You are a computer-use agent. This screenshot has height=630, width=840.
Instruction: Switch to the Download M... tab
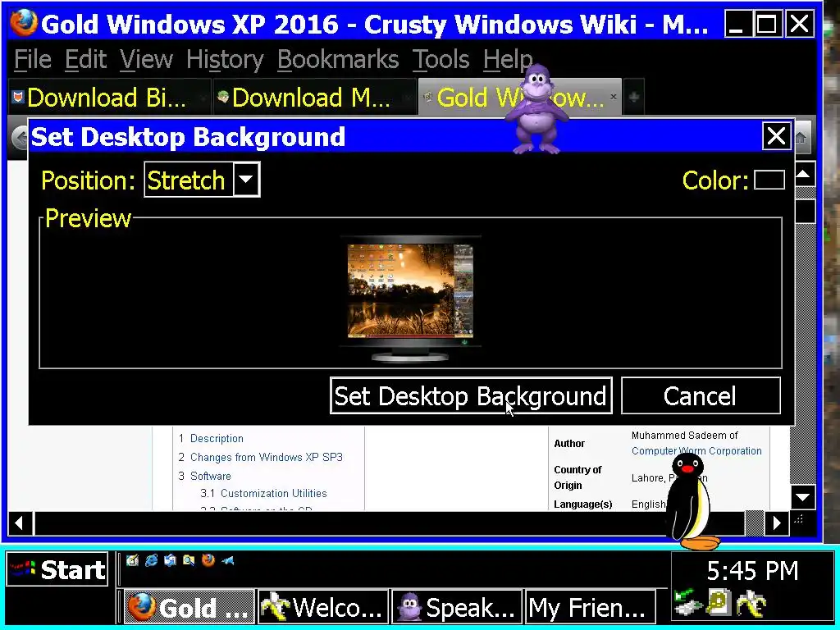pos(314,97)
